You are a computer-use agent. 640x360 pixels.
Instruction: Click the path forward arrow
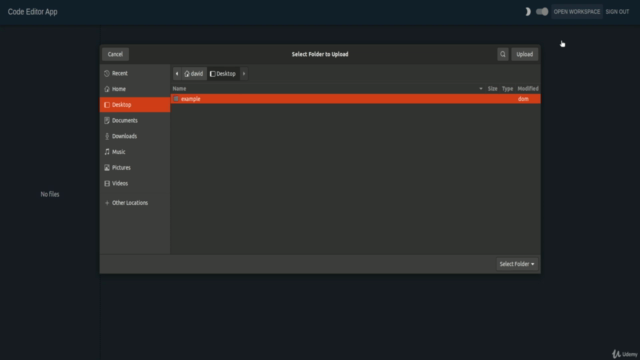(x=244, y=74)
